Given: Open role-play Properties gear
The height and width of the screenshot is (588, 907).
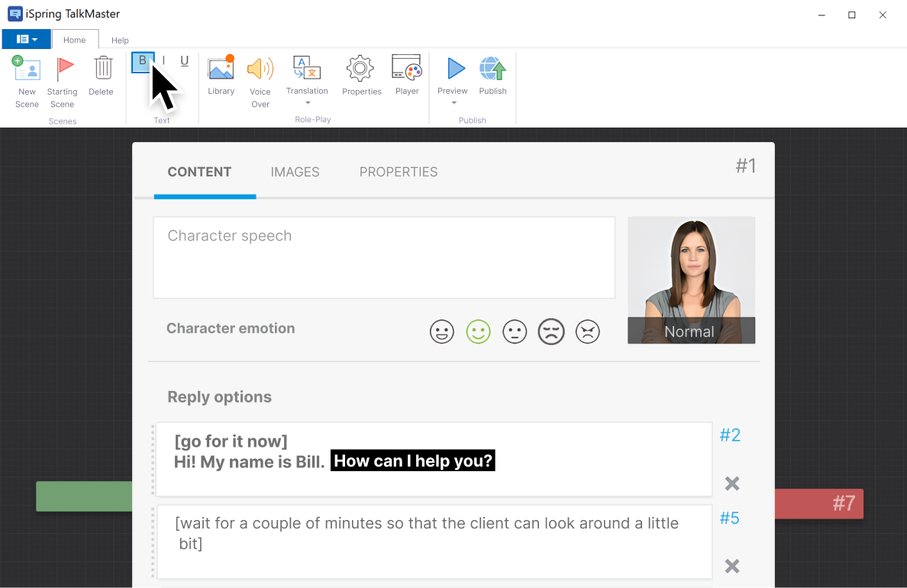Looking at the screenshot, I should tap(361, 76).
